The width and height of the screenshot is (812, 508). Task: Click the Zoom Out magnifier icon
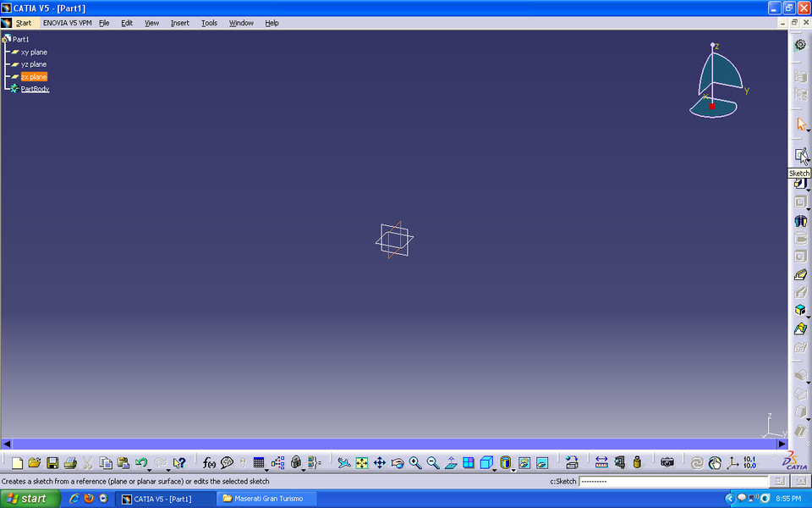[x=433, y=463]
